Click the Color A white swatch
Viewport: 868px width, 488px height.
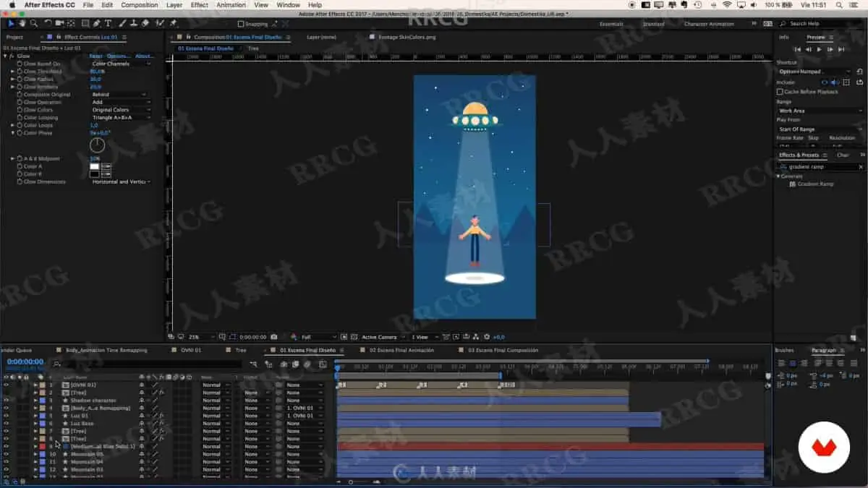click(x=94, y=166)
